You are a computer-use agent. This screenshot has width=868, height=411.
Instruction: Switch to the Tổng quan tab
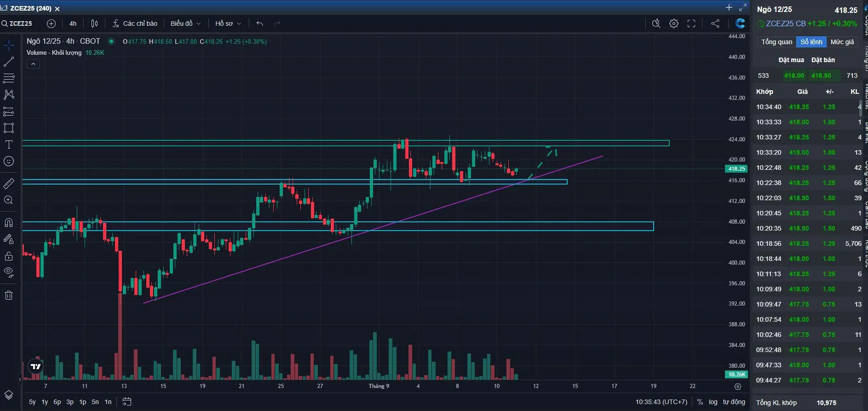(776, 42)
